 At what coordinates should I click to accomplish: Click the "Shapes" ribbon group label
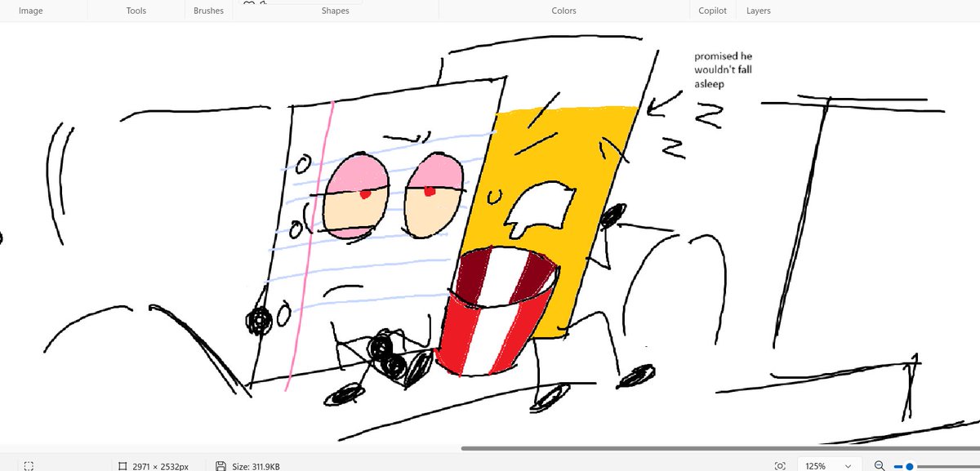(336, 11)
